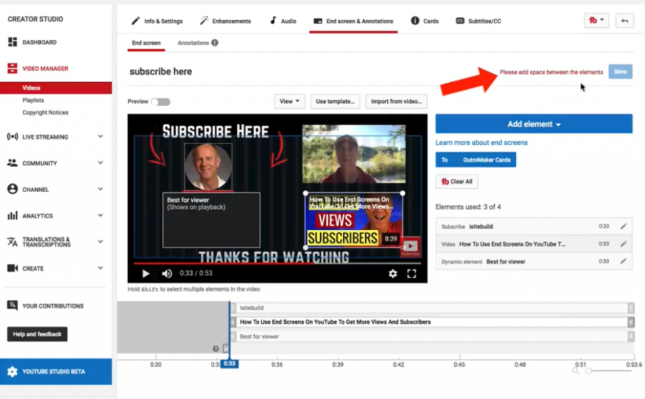The height and width of the screenshot is (399, 645).
Task: Click the Annotations info icon
Action: [x=215, y=43]
